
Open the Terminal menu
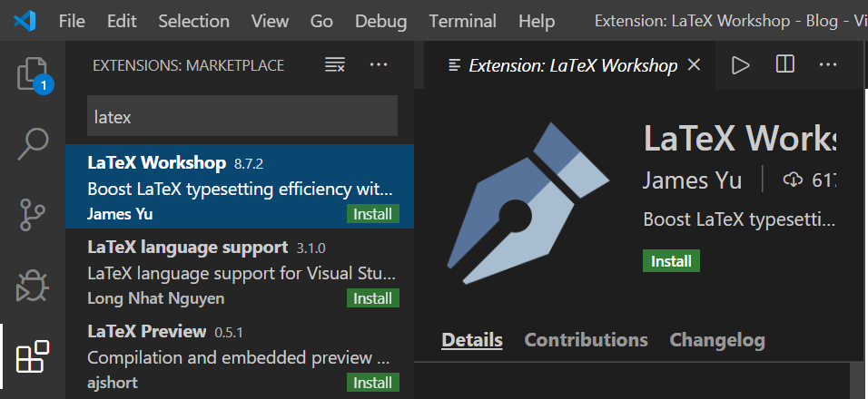463,21
